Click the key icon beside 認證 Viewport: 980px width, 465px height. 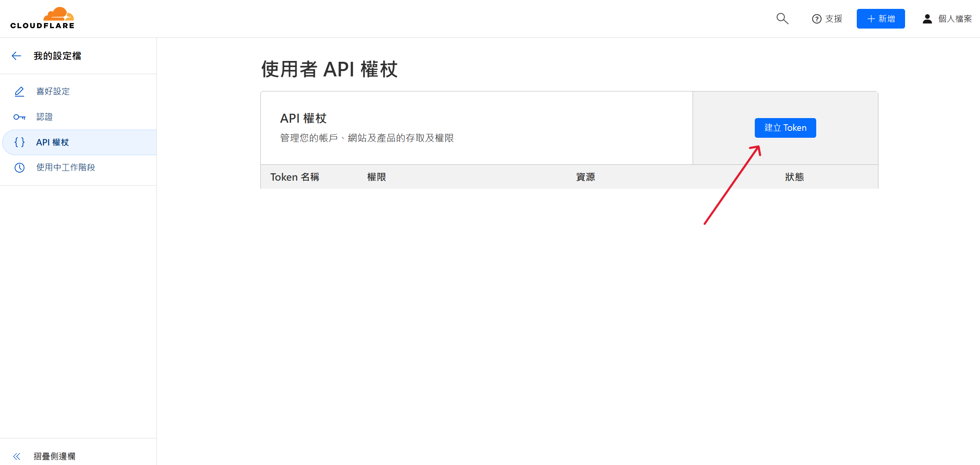tap(19, 117)
